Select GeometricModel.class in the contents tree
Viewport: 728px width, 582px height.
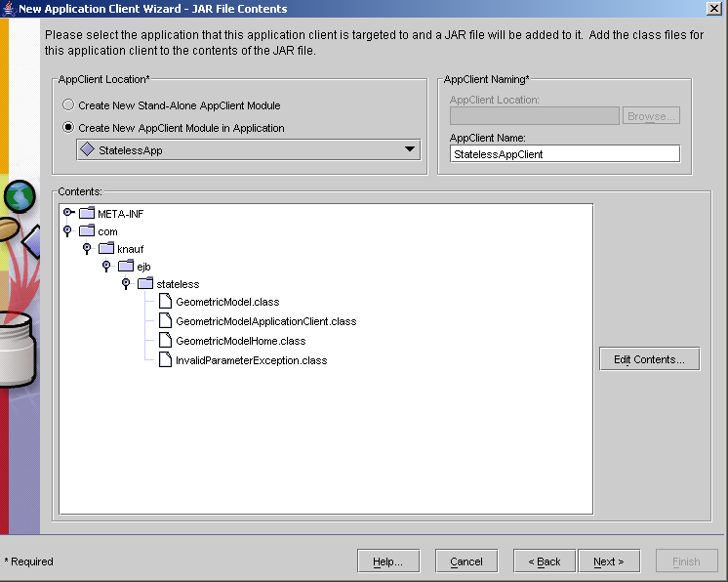[227, 302]
